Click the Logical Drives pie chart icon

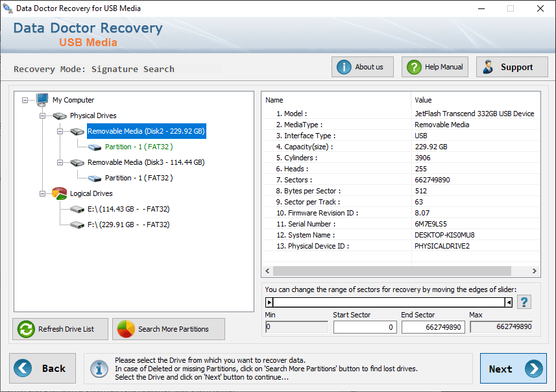(x=59, y=193)
